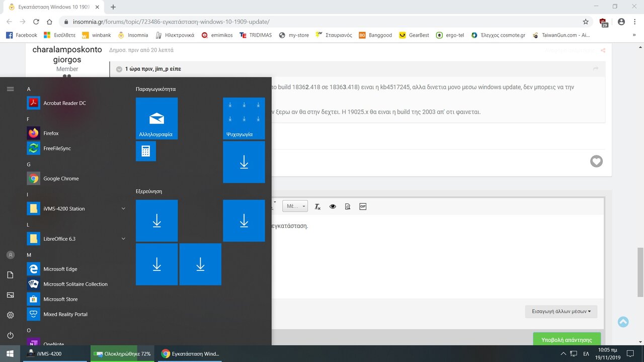Image resolution: width=644 pixels, height=362 pixels.
Task: Click the remove formatting icon in editor
Action: click(x=317, y=207)
